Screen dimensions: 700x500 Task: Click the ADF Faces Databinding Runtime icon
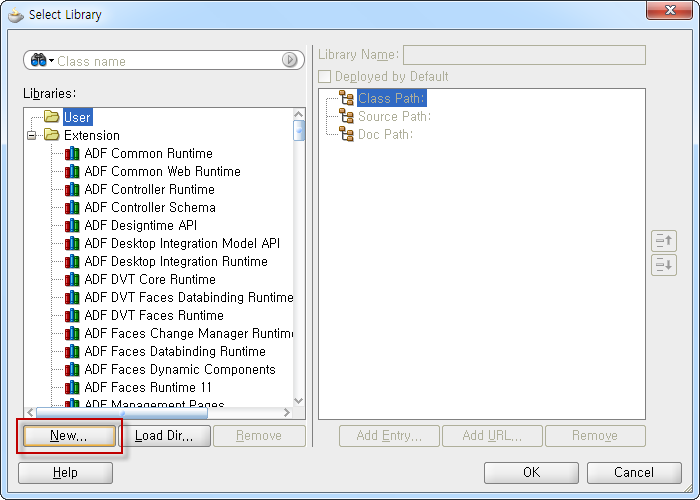pyautogui.click(x=72, y=351)
